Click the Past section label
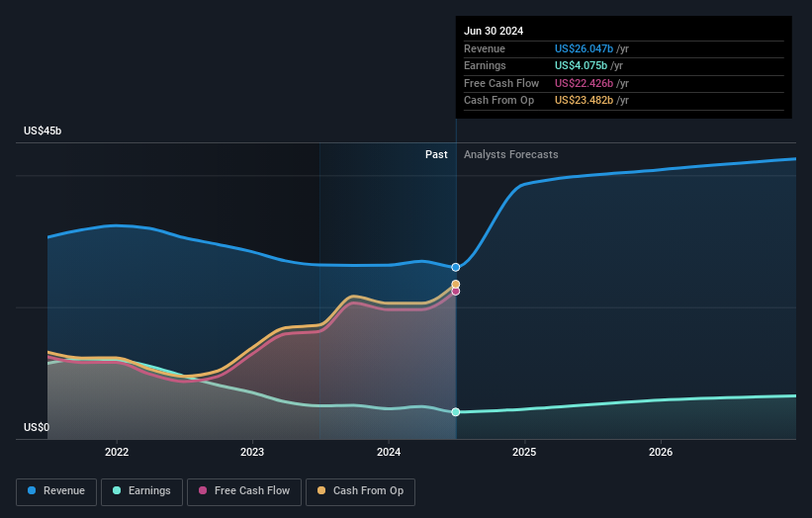 click(x=436, y=155)
